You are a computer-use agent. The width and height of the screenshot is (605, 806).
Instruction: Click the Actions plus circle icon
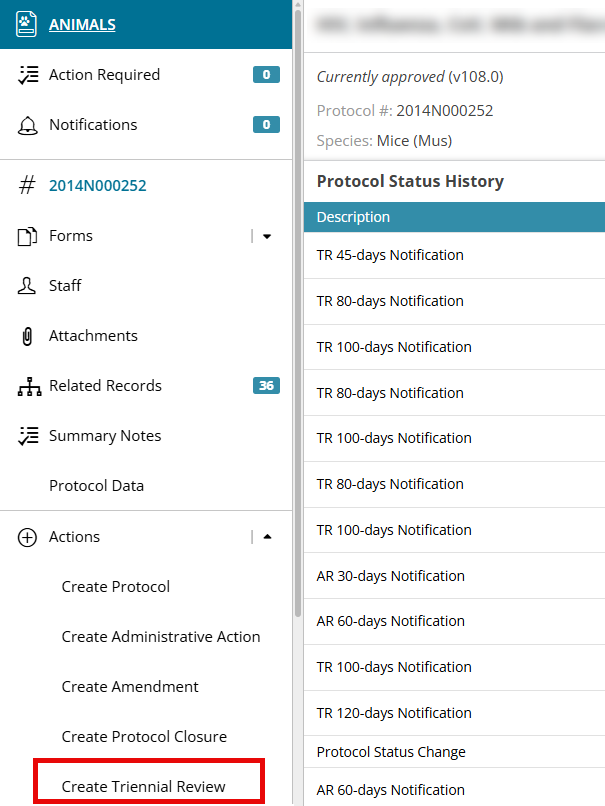coord(27,538)
